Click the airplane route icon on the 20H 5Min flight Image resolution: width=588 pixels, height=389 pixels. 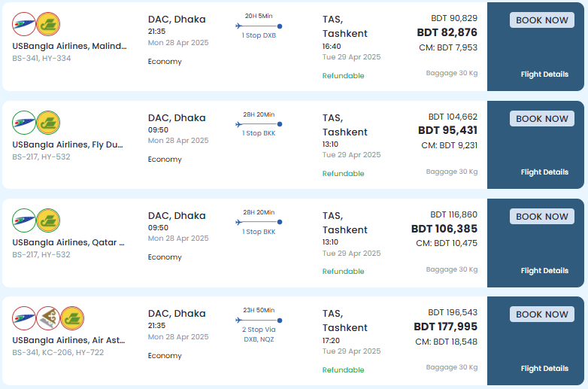coord(239,26)
